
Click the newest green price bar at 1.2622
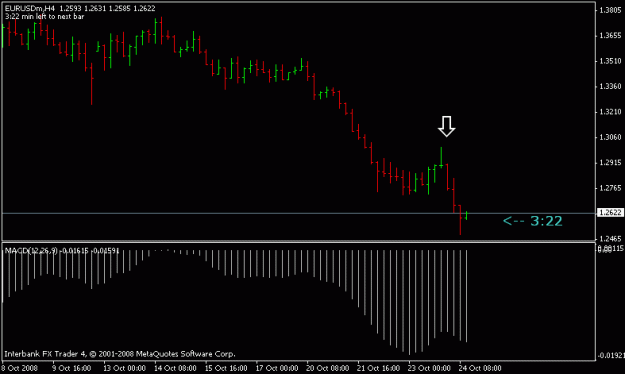click(x=466, y=216)
